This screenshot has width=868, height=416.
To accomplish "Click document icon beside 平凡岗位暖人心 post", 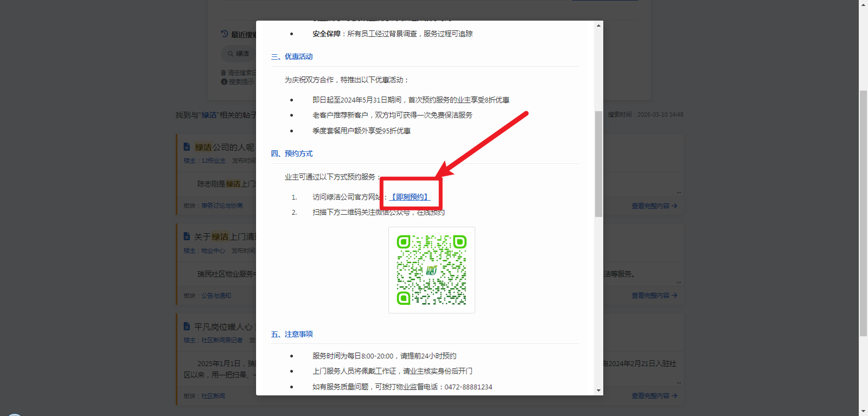I will (187, 327).
